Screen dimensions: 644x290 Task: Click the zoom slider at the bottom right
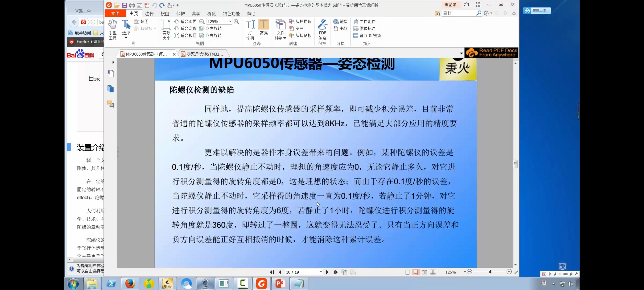(490, 272)
